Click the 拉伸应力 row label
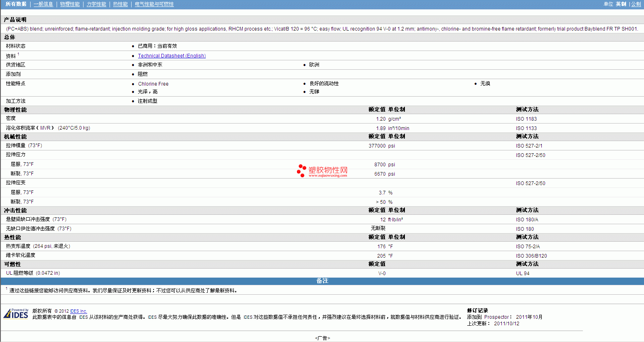Viewport: 644px width, 342px height. (15, 154)
